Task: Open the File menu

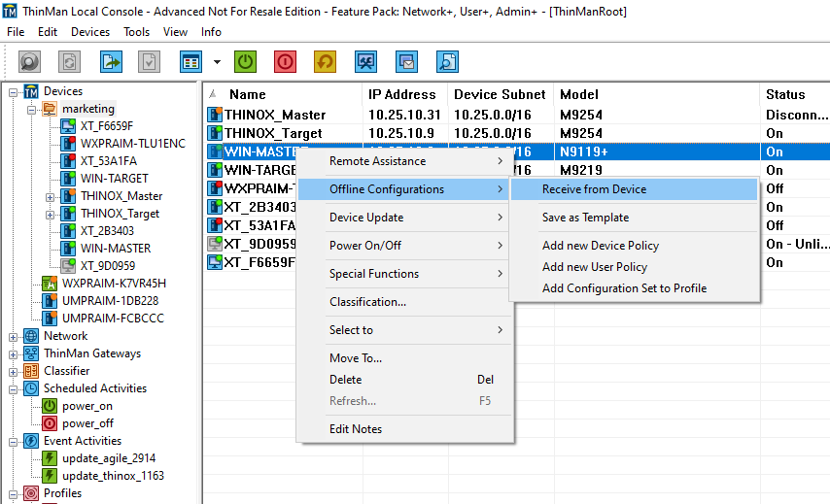Action: (16, 32)
